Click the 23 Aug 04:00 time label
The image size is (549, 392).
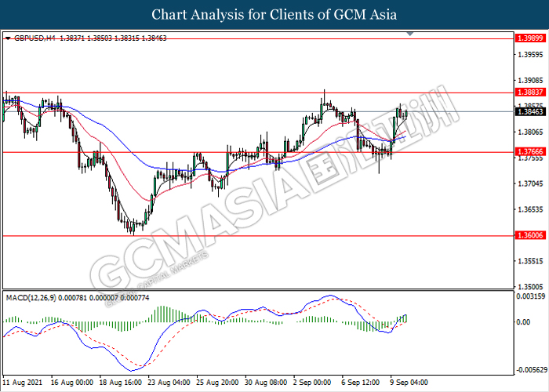point(169,383)
